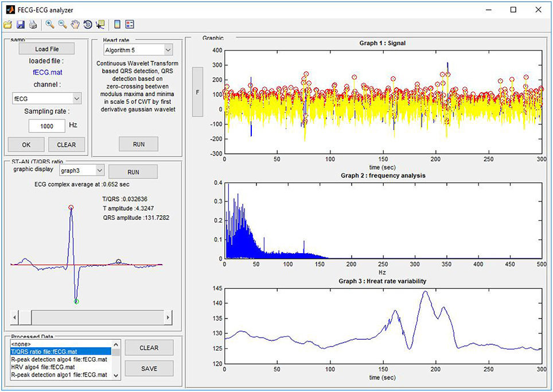Run the Heart rate algorithm
Screen dimensions: 553x392
pos(139,144)
